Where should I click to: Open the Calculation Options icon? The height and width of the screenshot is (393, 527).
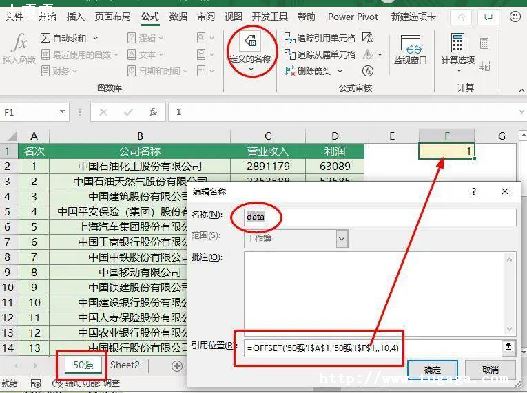(457, 42)
